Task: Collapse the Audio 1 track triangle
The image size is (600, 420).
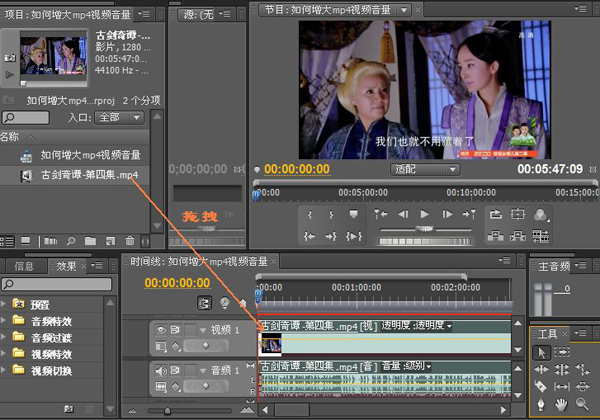Action: point(203,371)
